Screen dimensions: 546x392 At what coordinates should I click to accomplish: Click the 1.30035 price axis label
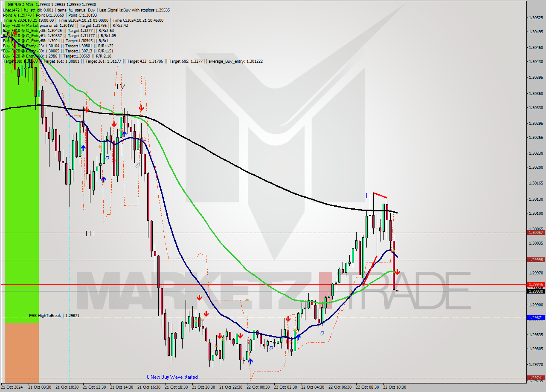(536, 243)
